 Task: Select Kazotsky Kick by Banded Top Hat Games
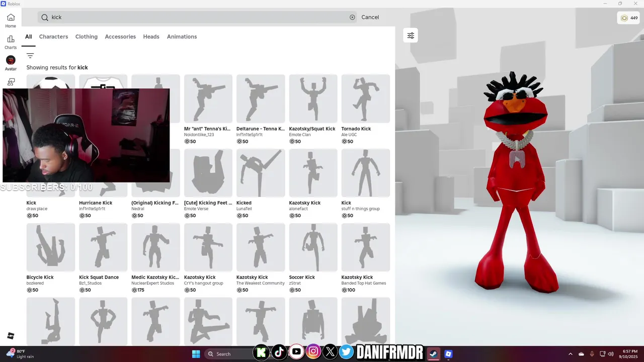(x=365, y=247)
